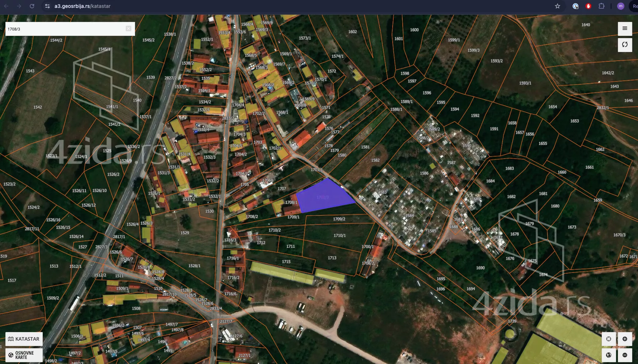Click parcel label 1711
This screenshot has height=364, width=638.
pos(291,246)
